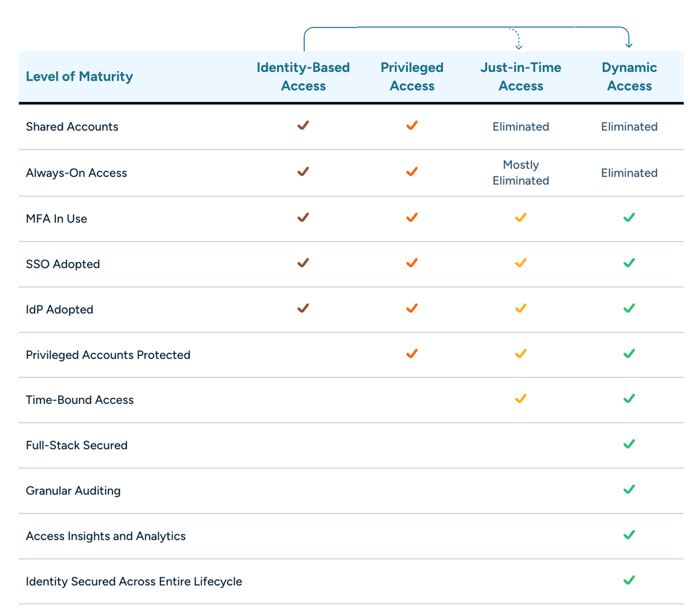Click the Level of Maturity header label
Screen dimensions: 700x615
pos(79,77)
